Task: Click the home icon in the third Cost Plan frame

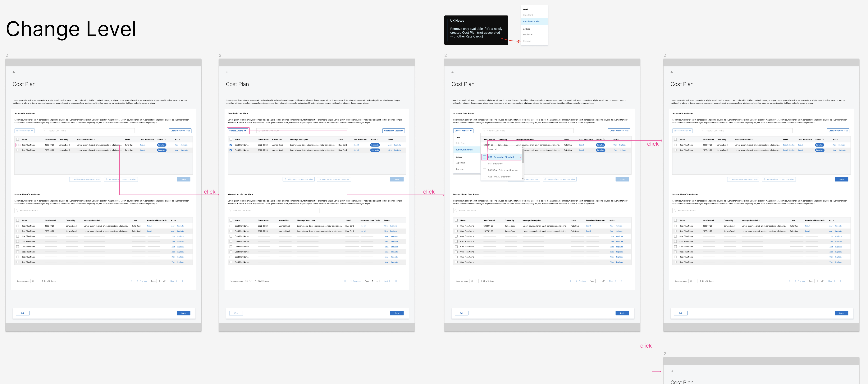Action: 453,72
